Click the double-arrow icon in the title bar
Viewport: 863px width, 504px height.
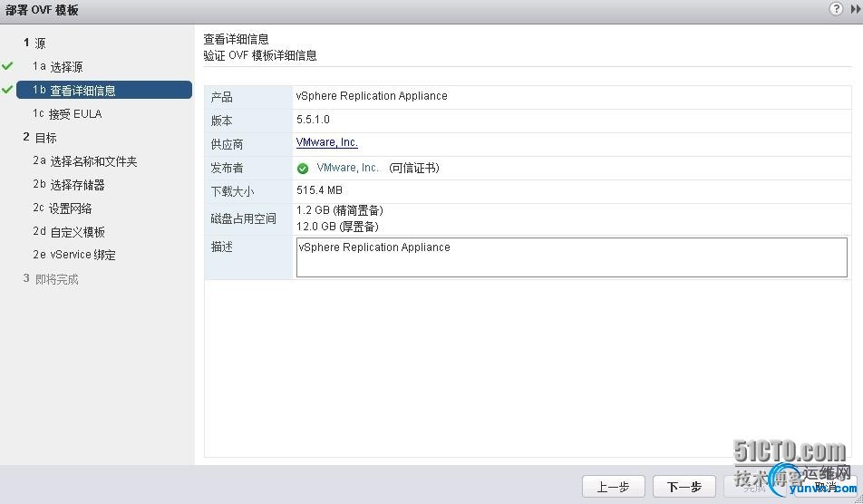point(855,8)
